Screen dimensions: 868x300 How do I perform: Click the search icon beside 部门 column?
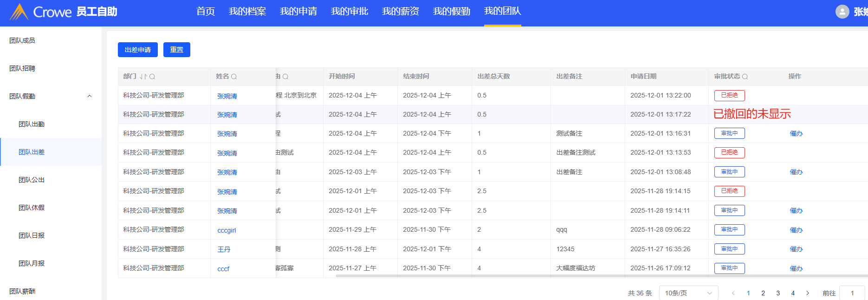tap(152, 77)
